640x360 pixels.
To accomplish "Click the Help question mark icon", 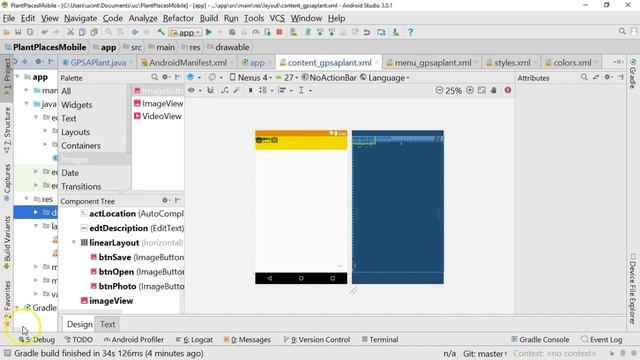I will pos(410,32).
